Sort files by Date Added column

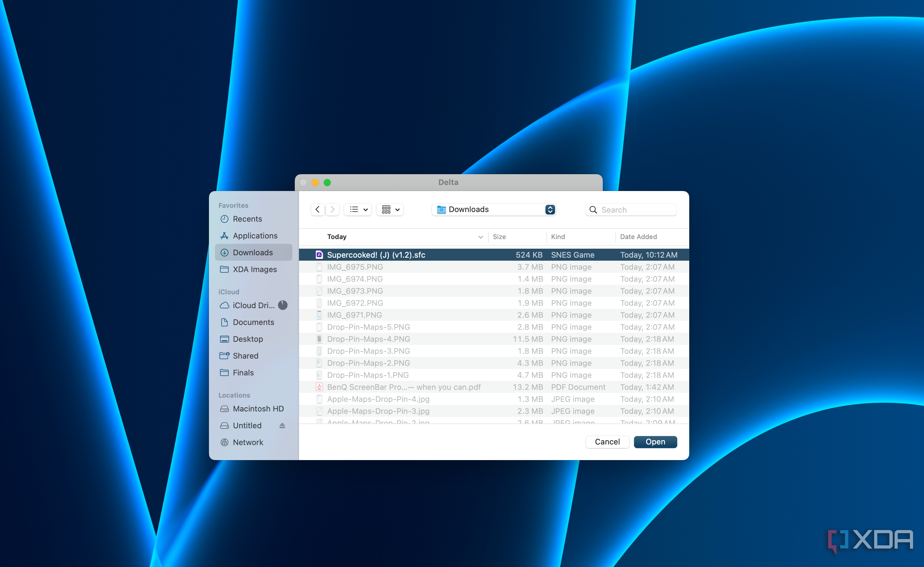click(638, 237)
